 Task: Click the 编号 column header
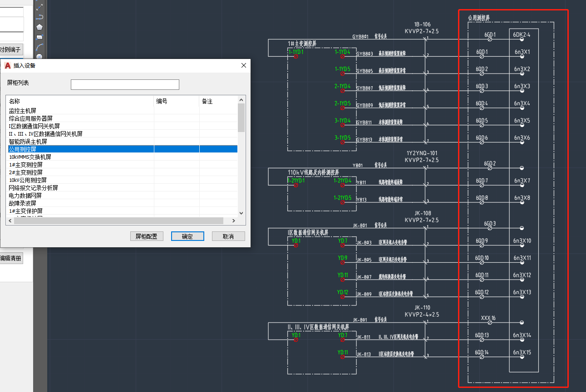(x=176, y=101)
